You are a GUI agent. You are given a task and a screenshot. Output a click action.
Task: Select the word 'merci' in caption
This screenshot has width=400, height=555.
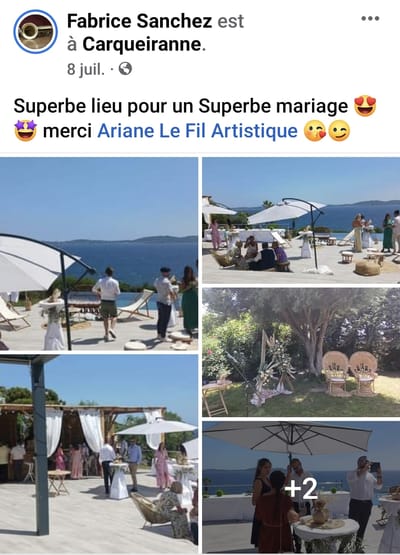(67, 131)
